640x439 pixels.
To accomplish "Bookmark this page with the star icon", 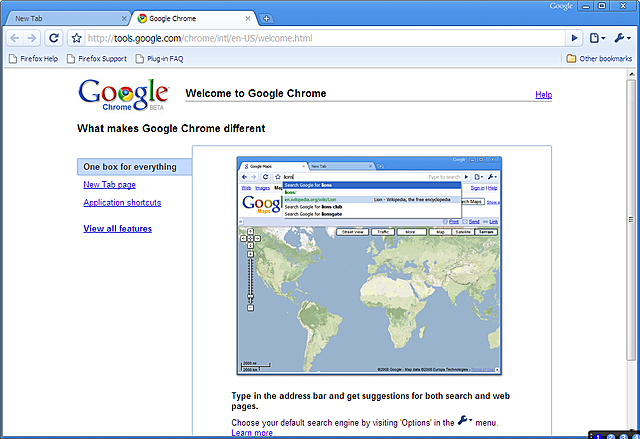I will click(x=76, y=38).
